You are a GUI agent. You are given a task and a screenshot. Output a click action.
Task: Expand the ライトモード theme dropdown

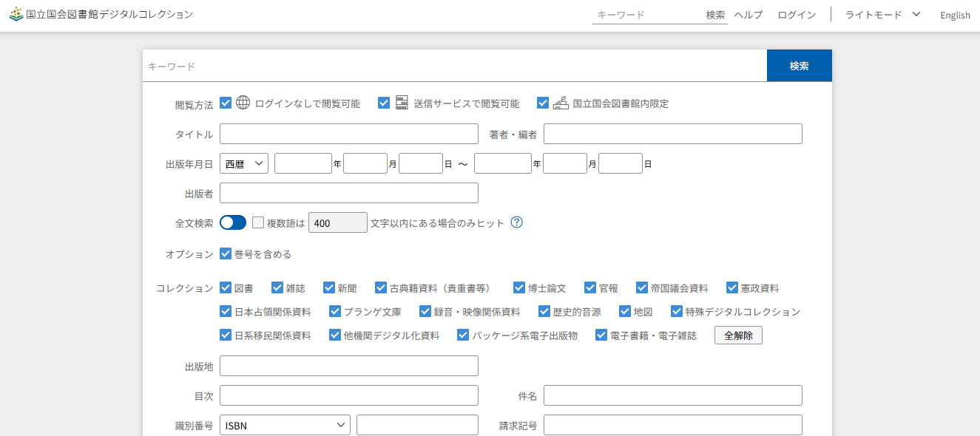click(882, 15)
